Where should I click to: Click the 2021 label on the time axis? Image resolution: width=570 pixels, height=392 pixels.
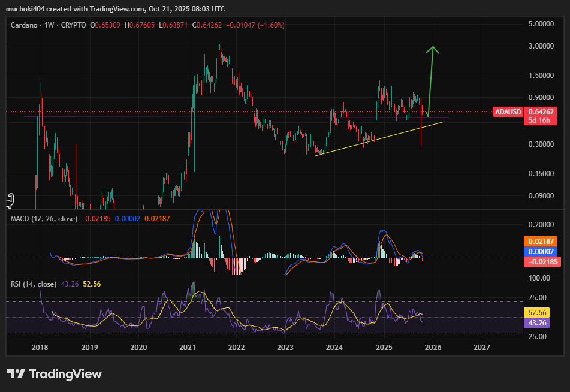188,347
